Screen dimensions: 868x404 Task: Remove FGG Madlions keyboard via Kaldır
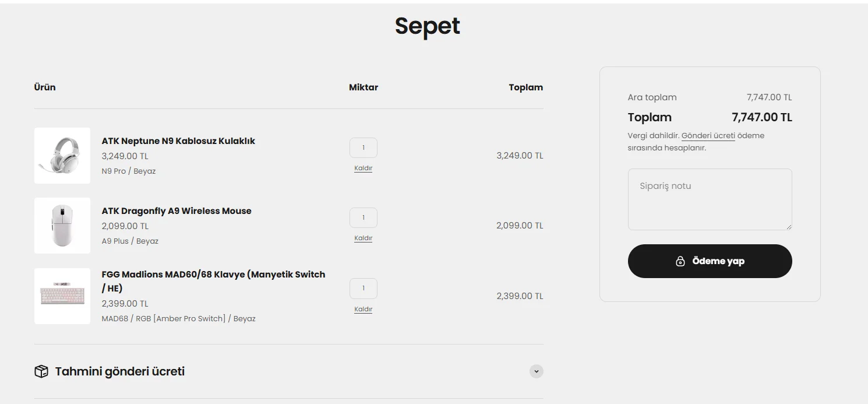[364, 310]
